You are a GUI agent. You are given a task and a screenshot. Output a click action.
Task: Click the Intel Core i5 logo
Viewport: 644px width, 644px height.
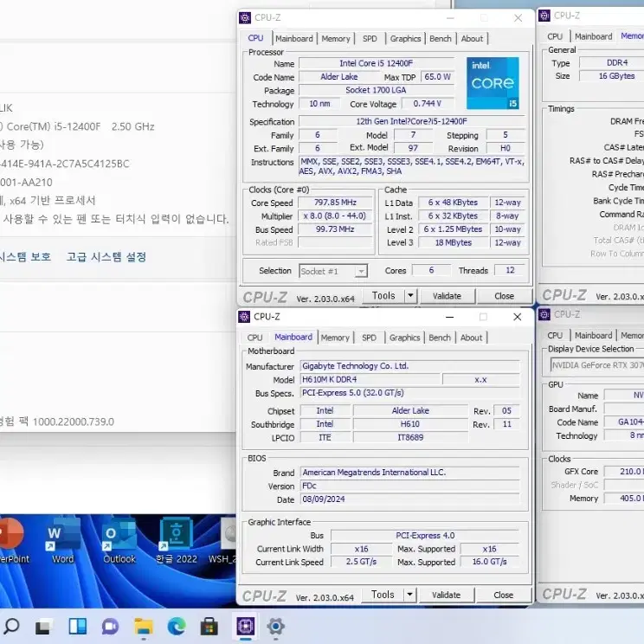pyautogui.click(x=493, y=83)
